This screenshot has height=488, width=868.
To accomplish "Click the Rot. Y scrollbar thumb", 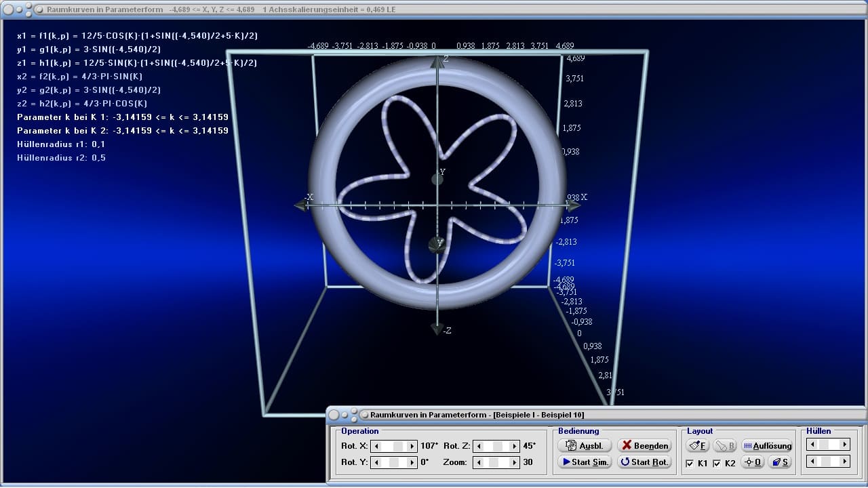I will [x=395, y=462].
